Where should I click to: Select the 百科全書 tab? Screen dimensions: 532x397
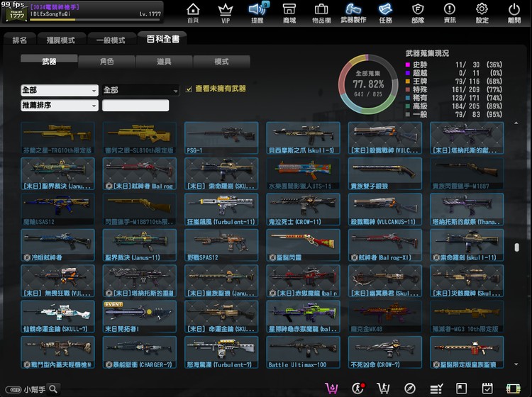tap(162, 39)
